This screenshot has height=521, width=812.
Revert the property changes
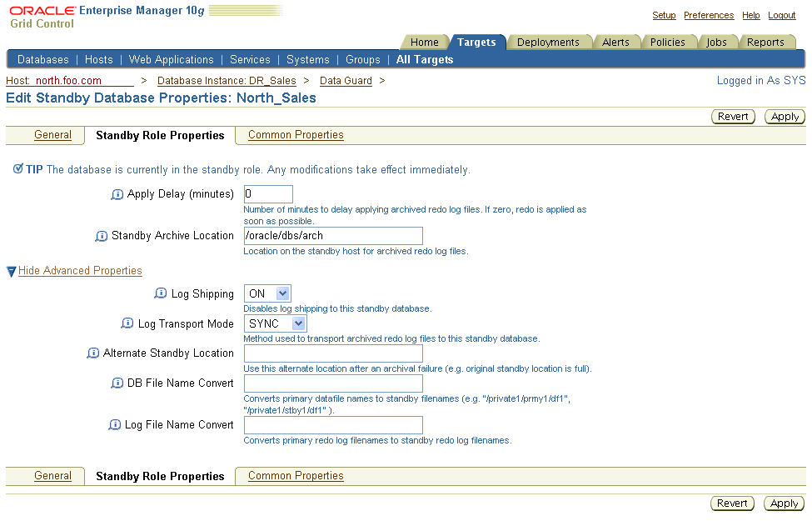click(733, 116)
